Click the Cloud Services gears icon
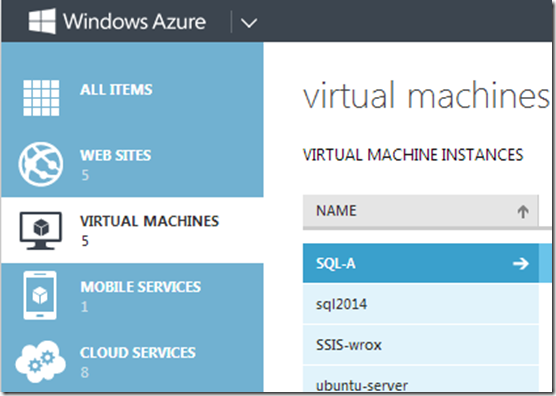556x396 pixels. tap(40, 361)
